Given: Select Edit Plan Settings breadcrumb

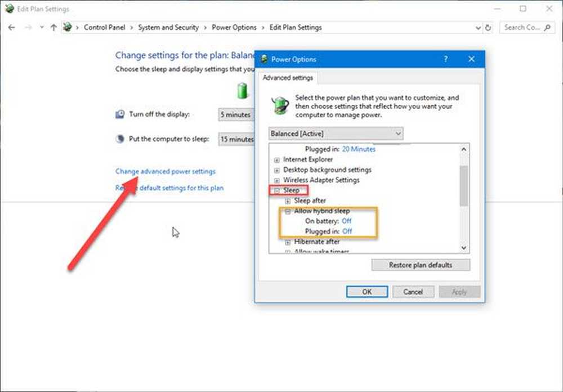Looking at the screenshot, I should [296, 27].
